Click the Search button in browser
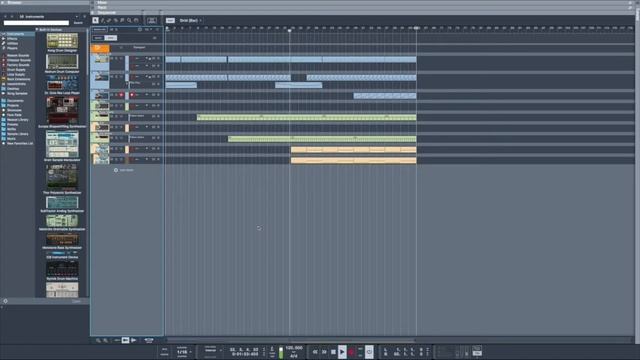Screen dimensions: 640x360 tap(78, 23)
